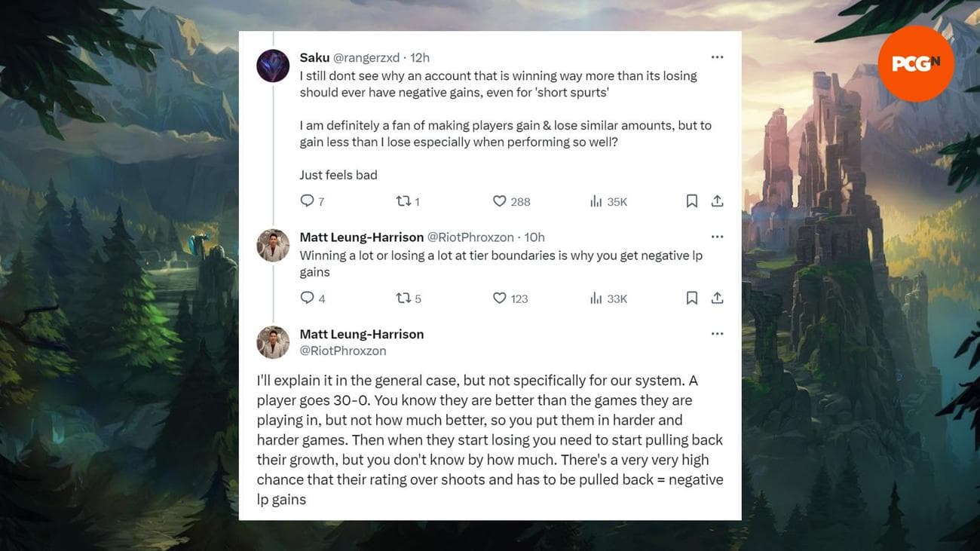Like Matt's tweet with 123 likes
Image resolution: width=980 pixels, height=551 pixels.
tap(499, 298)
